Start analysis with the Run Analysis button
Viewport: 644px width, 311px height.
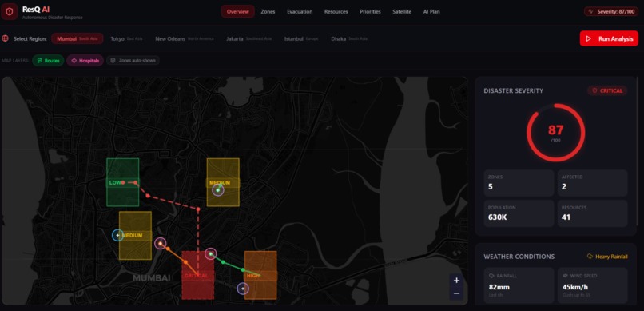[x=609, y=38]
